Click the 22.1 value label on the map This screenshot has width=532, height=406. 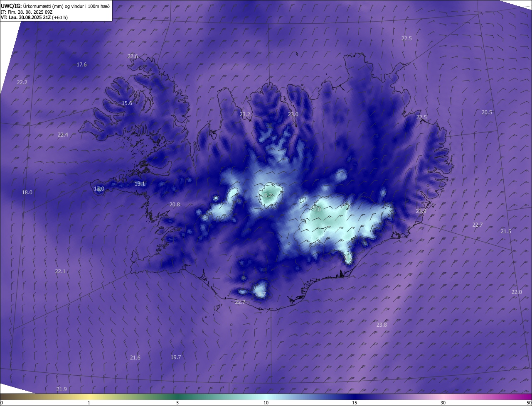tap(60, 271)
